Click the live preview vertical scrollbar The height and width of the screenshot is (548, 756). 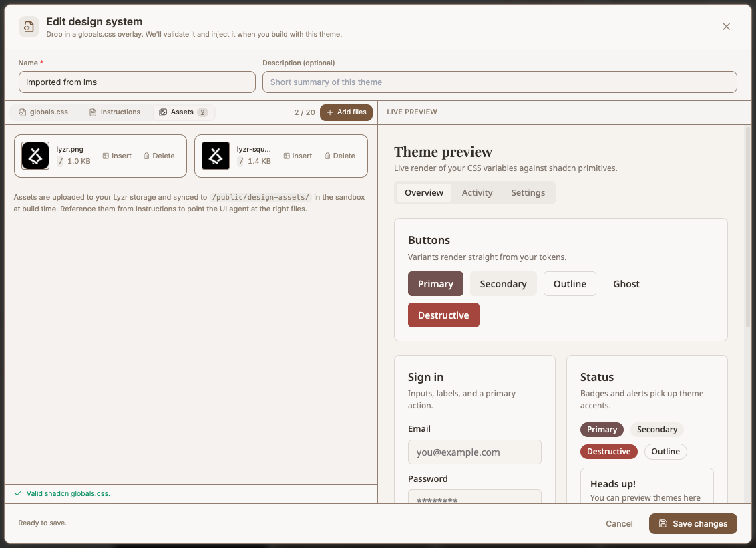tap(748, 227)
